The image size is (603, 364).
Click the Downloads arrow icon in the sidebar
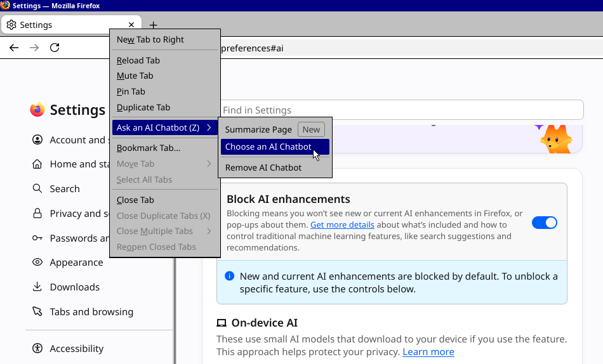point(37,287)
